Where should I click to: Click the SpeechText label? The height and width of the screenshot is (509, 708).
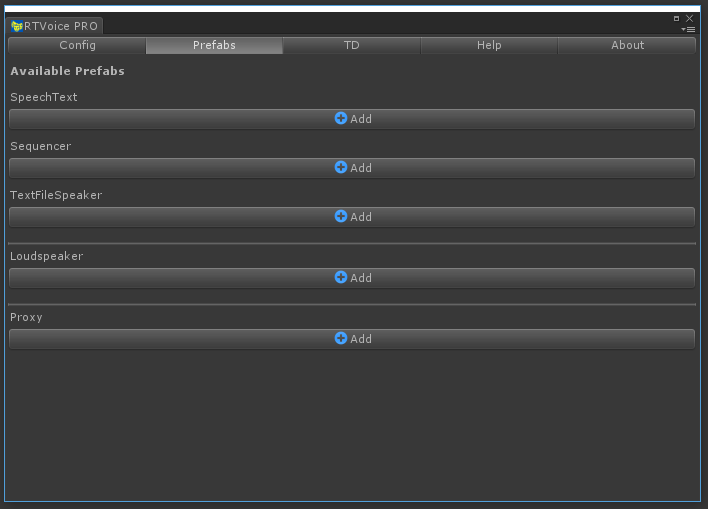click(x=44, y=97)
